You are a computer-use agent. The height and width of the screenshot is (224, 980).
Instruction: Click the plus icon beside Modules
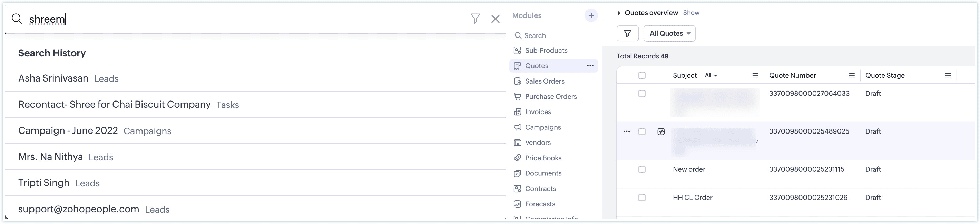click(591, 15)
